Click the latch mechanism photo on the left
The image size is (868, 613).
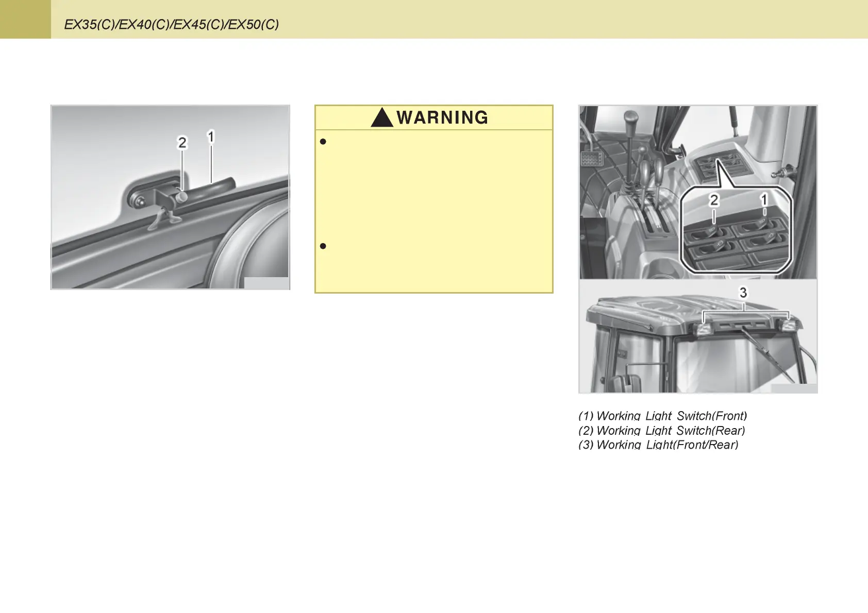[x=170, y=197]
